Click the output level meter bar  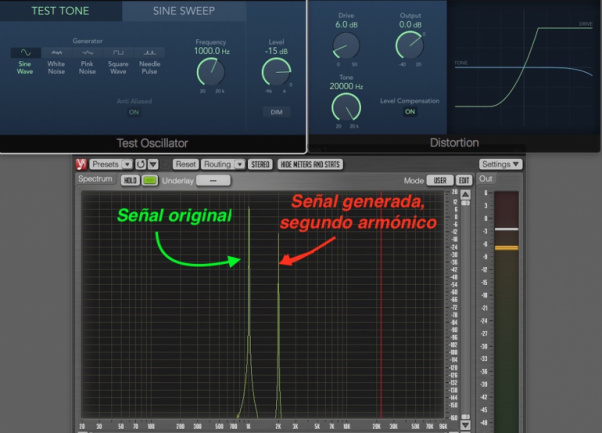(506, 312)
